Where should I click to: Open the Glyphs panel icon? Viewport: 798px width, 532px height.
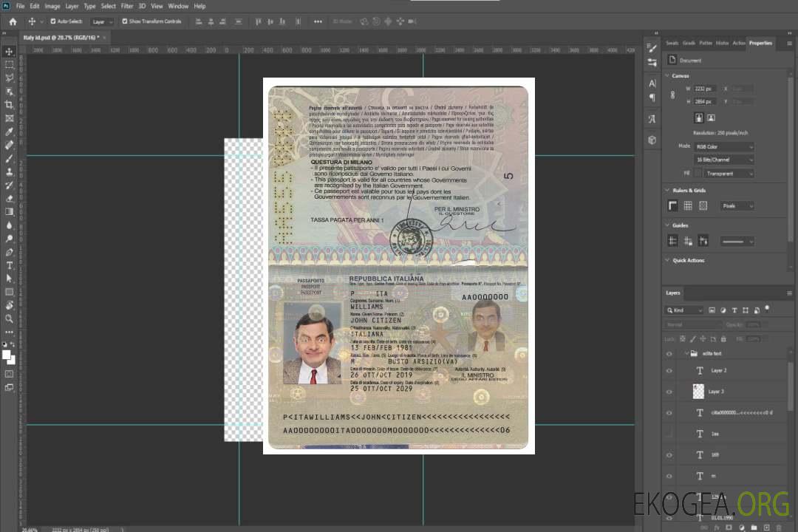[x=652, y=119]
